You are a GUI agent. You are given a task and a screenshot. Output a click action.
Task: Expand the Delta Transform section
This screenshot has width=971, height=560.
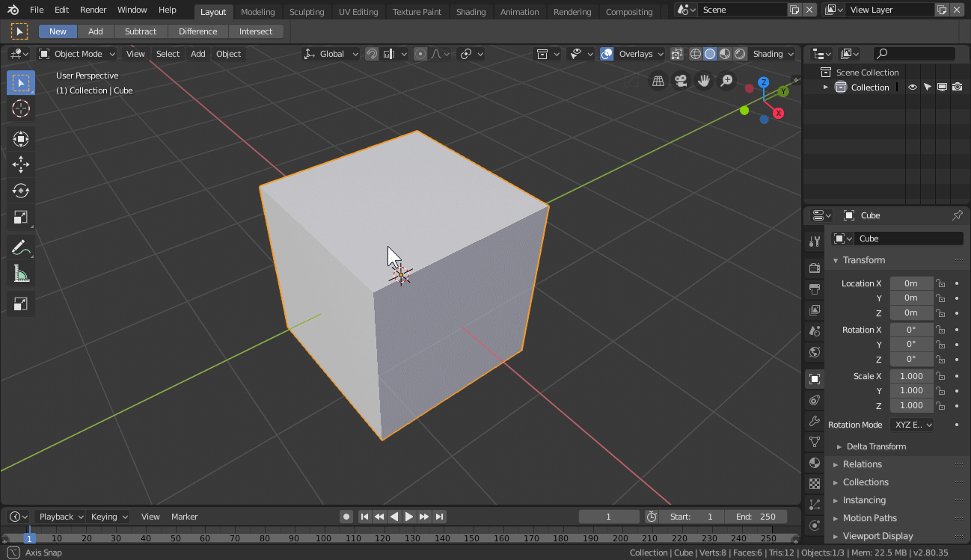click(875, 446)
